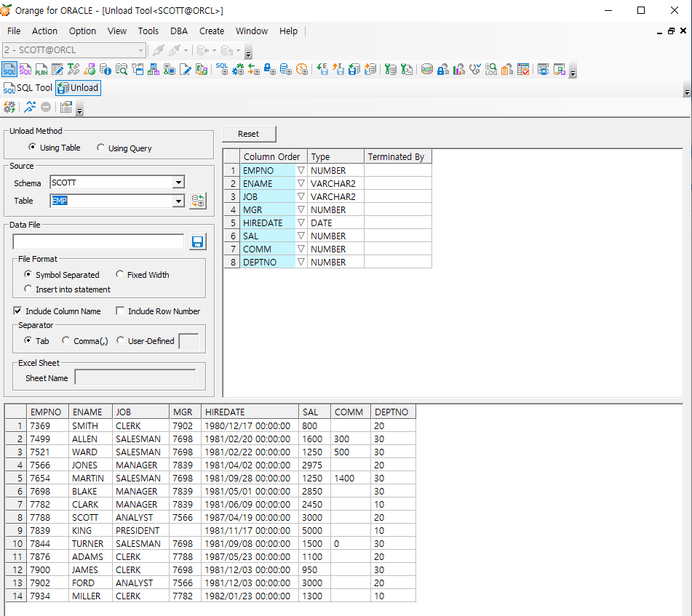Switch to the Unload tab
Screen dimensions: 692x616
click(78, 88)
